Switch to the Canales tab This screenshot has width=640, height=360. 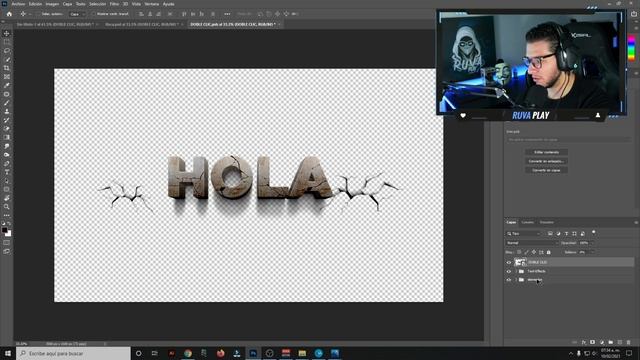527,222
